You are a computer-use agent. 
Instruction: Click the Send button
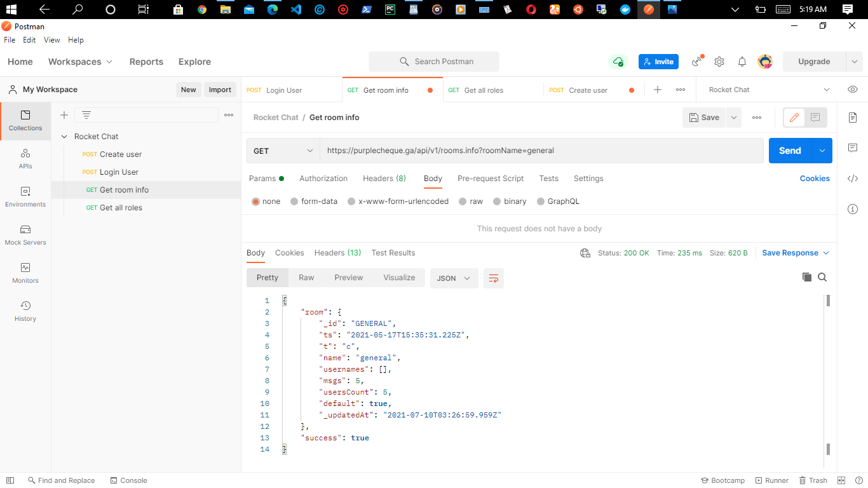pyautogui.click(x=790, y=151)
